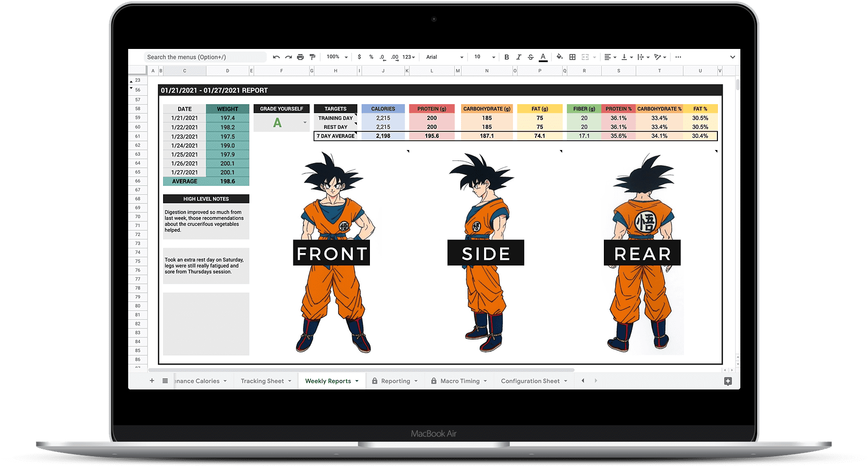This screenshot has height=466, width=868.
Task: Add a new sheet with plus icon
Action: [152, 381]
